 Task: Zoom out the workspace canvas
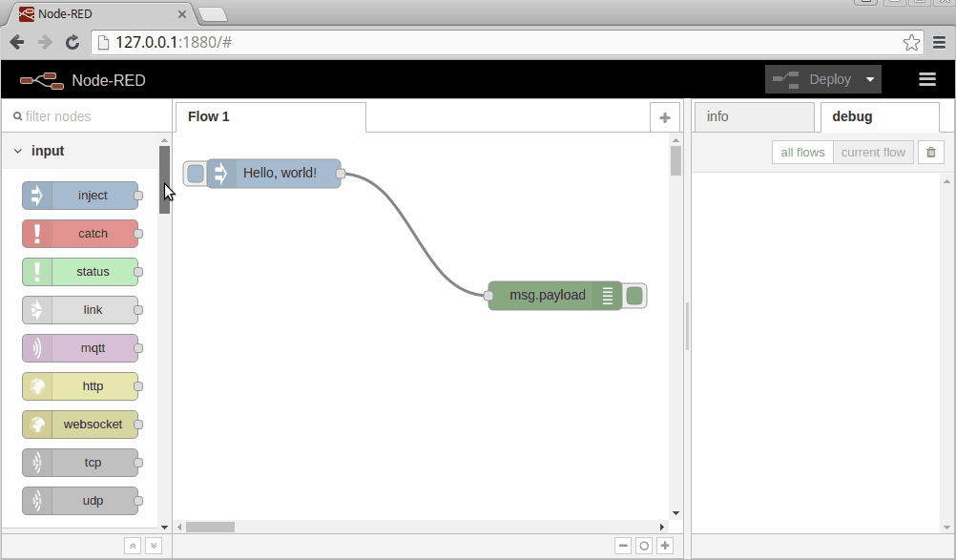click(622, 546)
